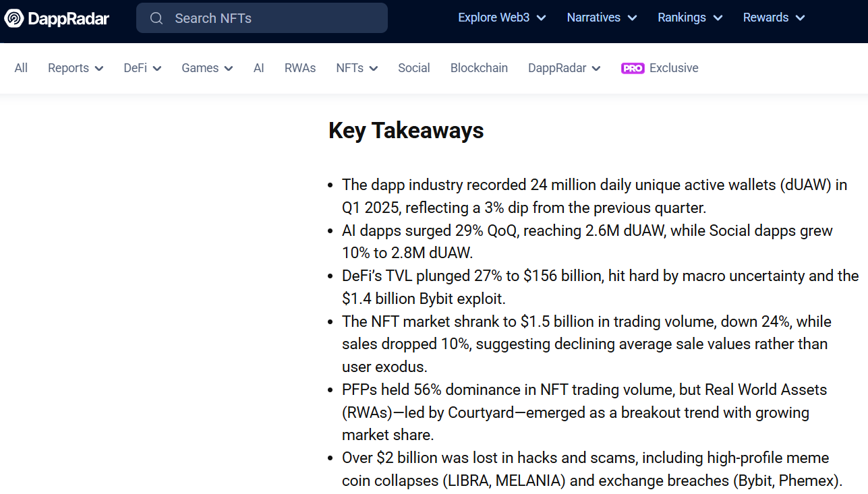Expand the DeFi category dropdown

click(x=142, y=68)
